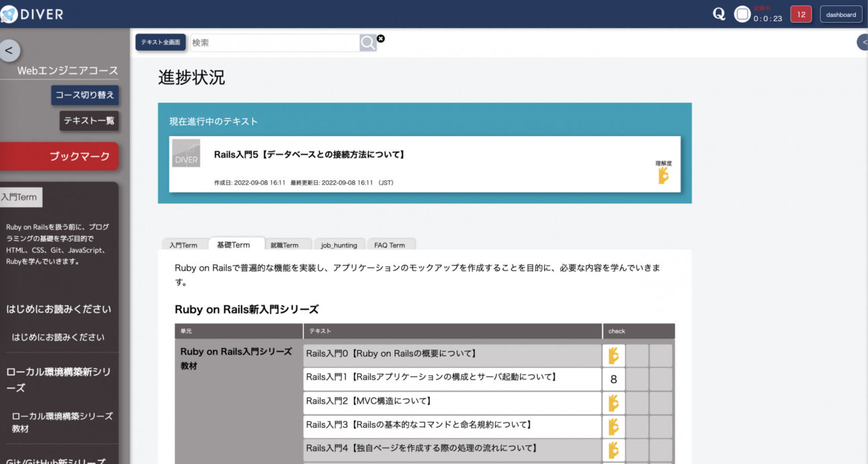Image resolution: width=868 pixels, height=464 pixels.
Task: Focus the 検索 search field
Action: coord(275,43)
